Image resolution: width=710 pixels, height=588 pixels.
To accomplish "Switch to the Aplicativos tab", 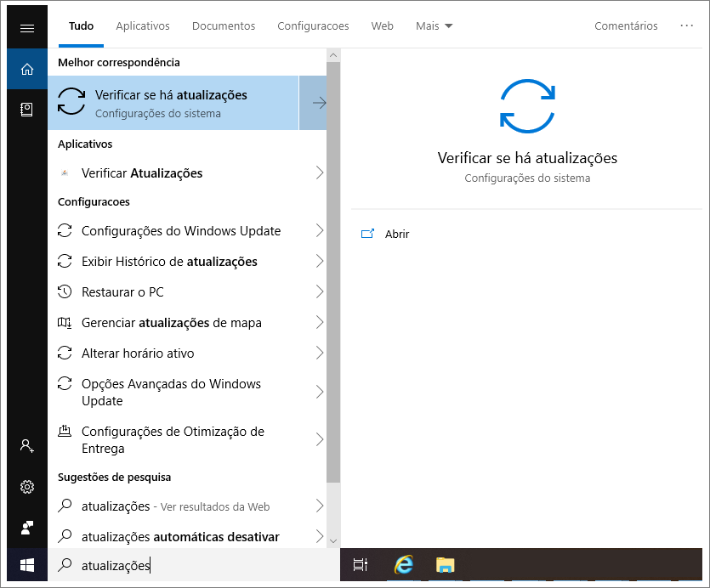I will click(x=143, y=25).
